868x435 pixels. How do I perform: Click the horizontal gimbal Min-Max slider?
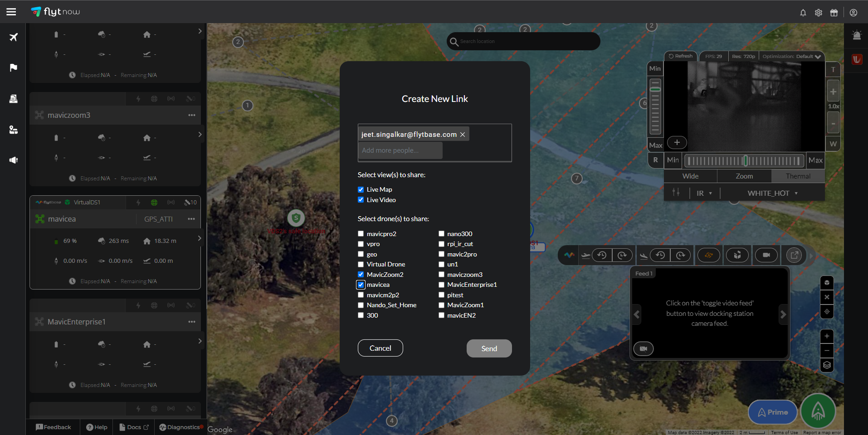744,160
